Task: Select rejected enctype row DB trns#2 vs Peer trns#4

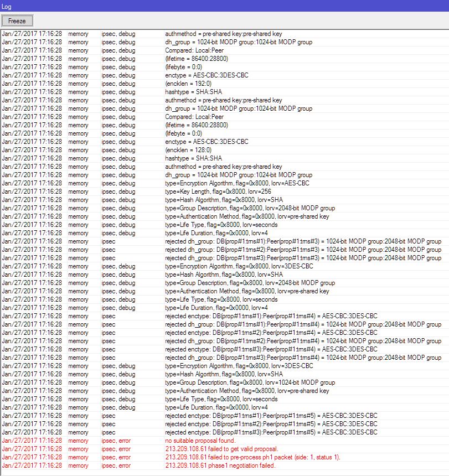Action: pos(225,333)
